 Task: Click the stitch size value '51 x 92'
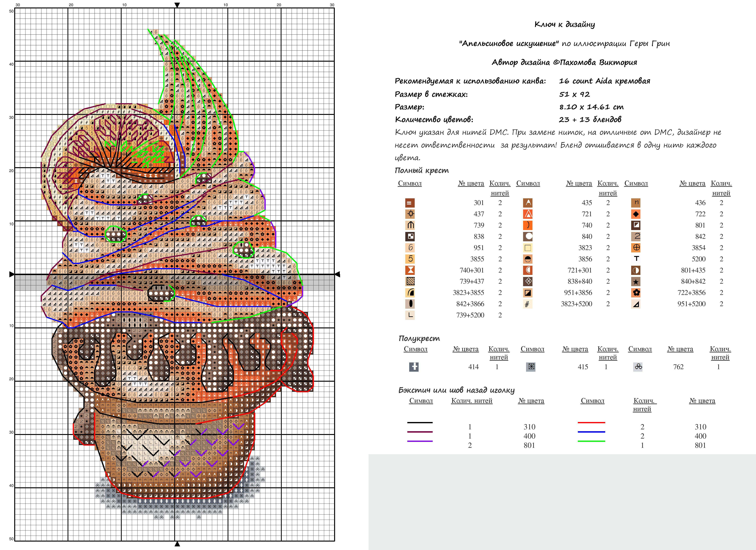point(574,94)
